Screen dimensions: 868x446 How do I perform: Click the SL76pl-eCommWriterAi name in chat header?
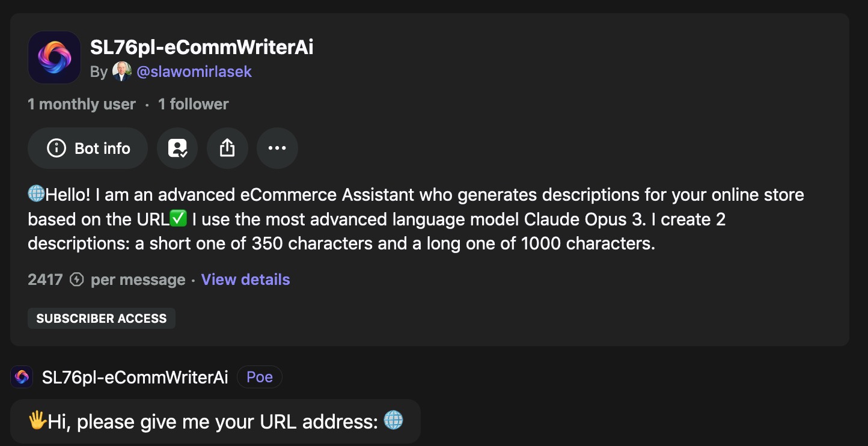[x=135, y=377]
